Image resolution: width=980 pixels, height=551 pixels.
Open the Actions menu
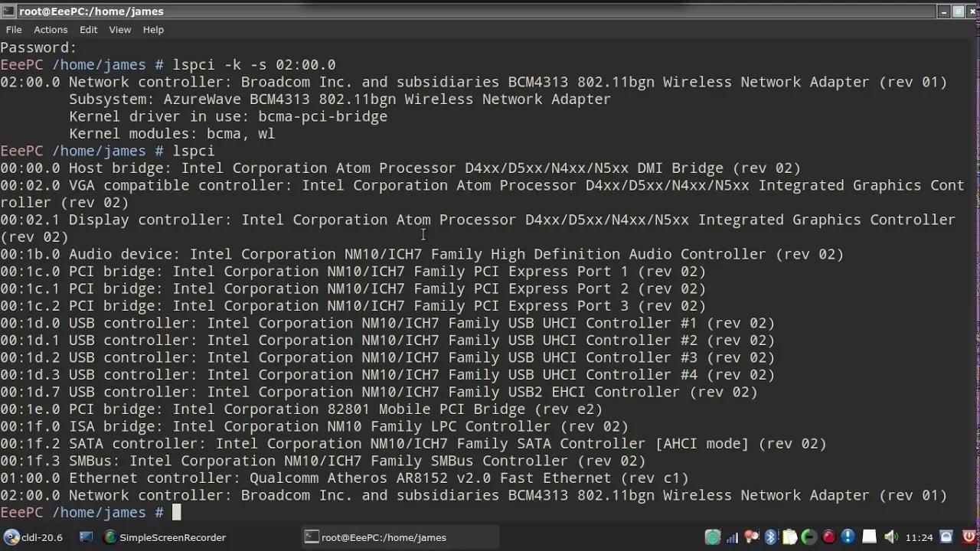coord(51,29)
